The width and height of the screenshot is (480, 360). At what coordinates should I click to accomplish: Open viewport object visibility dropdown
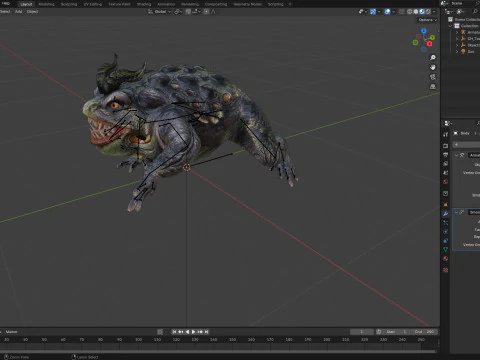[x=362, y=12]
